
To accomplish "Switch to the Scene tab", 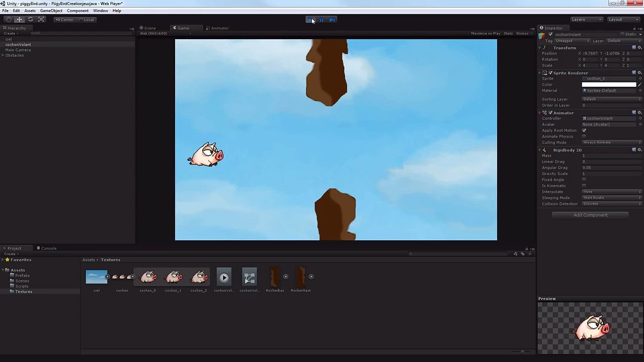I will click(x=148, y=28).
